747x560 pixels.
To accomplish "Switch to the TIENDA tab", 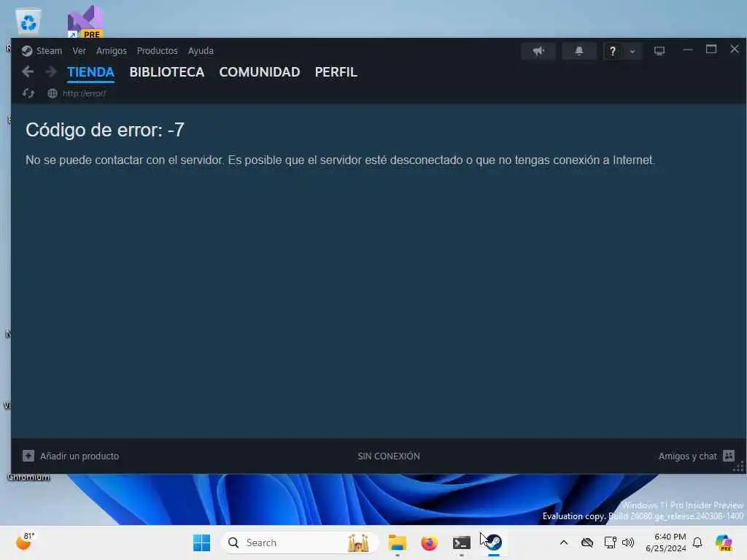I will point(90,72).
